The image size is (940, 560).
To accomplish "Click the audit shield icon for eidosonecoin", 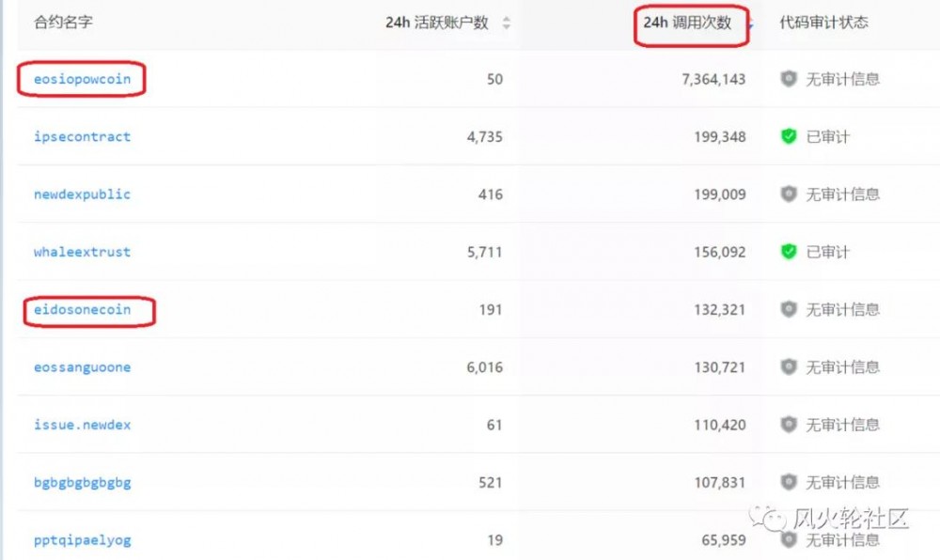I will tap(788, 309).
